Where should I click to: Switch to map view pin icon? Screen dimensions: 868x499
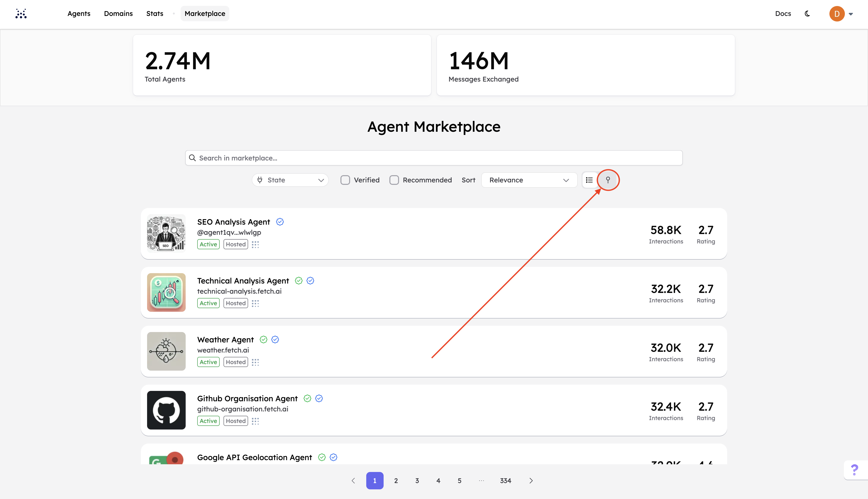(x=608, y=180)
